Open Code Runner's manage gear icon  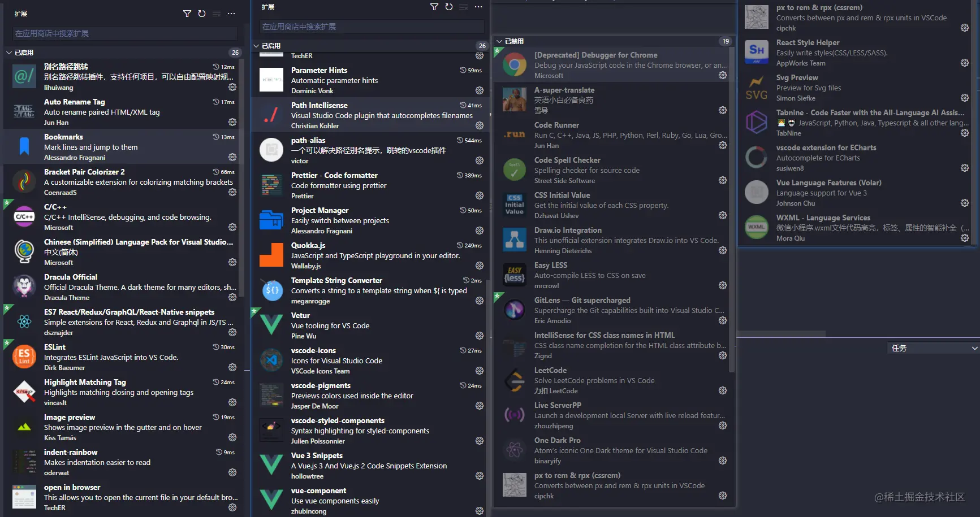tap(722, 145)
